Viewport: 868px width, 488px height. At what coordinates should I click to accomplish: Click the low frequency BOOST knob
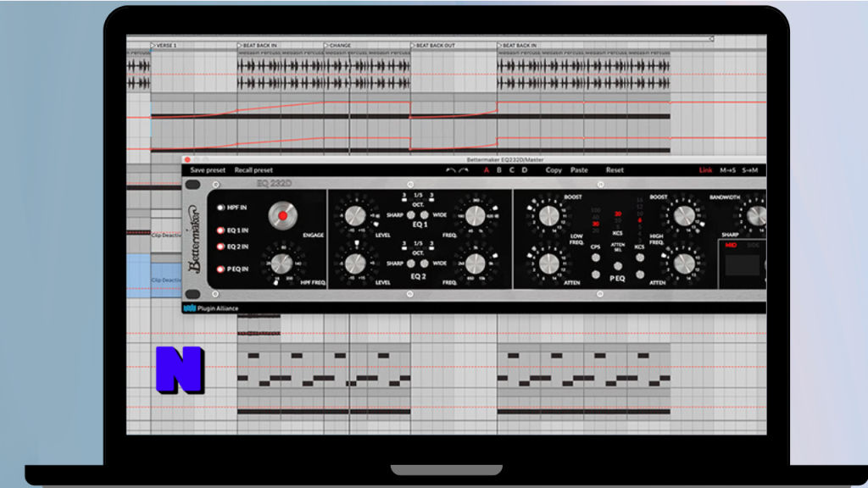tap(548, 216)
